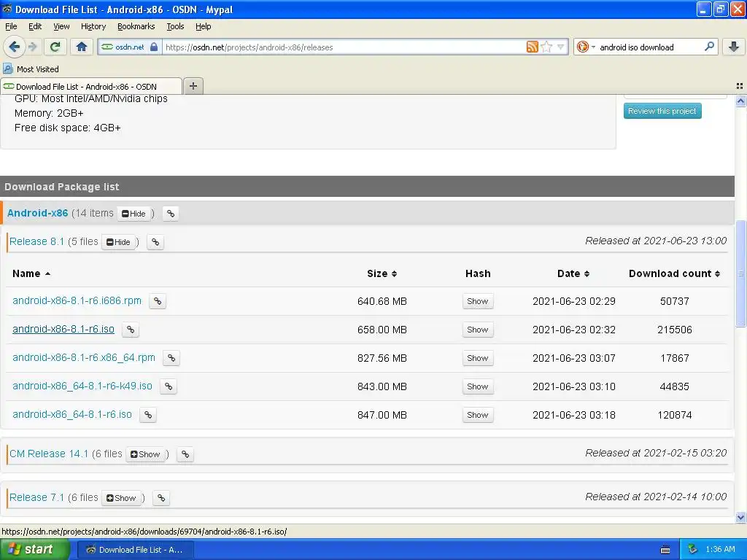This screenshot has height=560, width=747.
Task: Click permalink icon beside Release 7.1
Action: tap(161, 498)
